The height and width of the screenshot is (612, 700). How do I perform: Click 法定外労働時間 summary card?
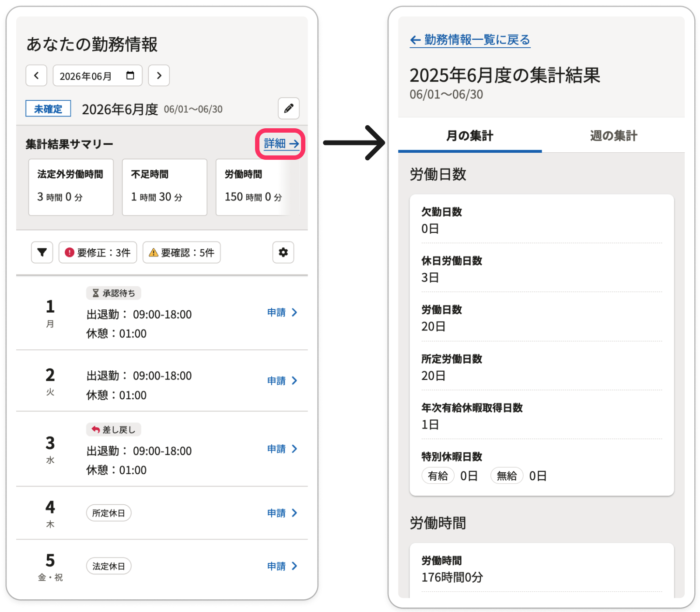71,187
